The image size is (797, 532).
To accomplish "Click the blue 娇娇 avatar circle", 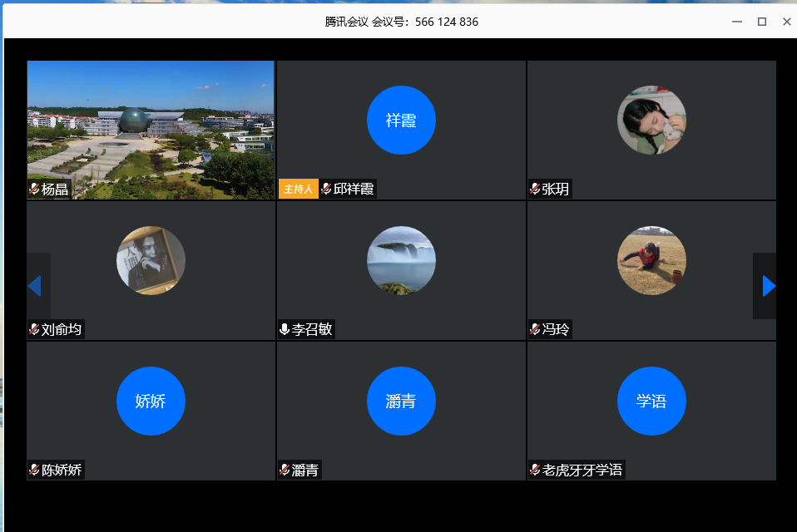I will click(151, 401).
